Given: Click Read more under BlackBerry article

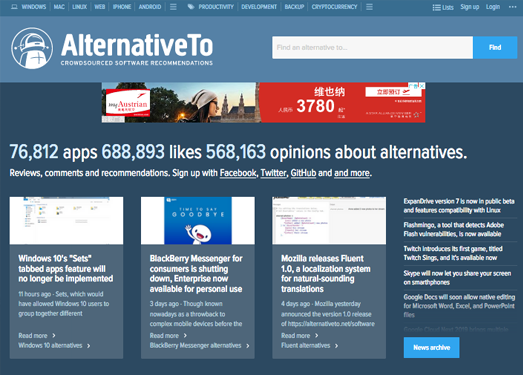Looking at the screenshot, I should point(164,335).
